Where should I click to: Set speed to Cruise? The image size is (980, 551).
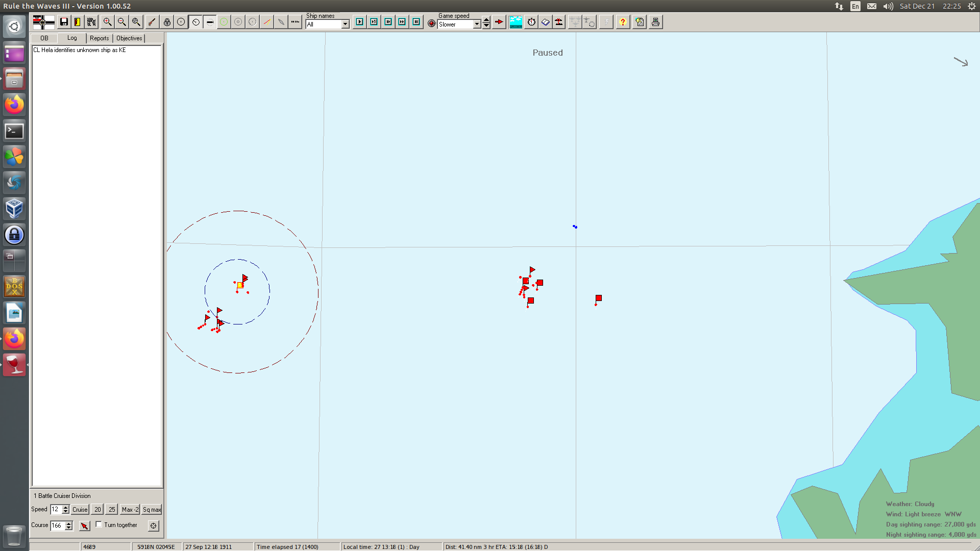pyautogui.click(x=80, y=509)
